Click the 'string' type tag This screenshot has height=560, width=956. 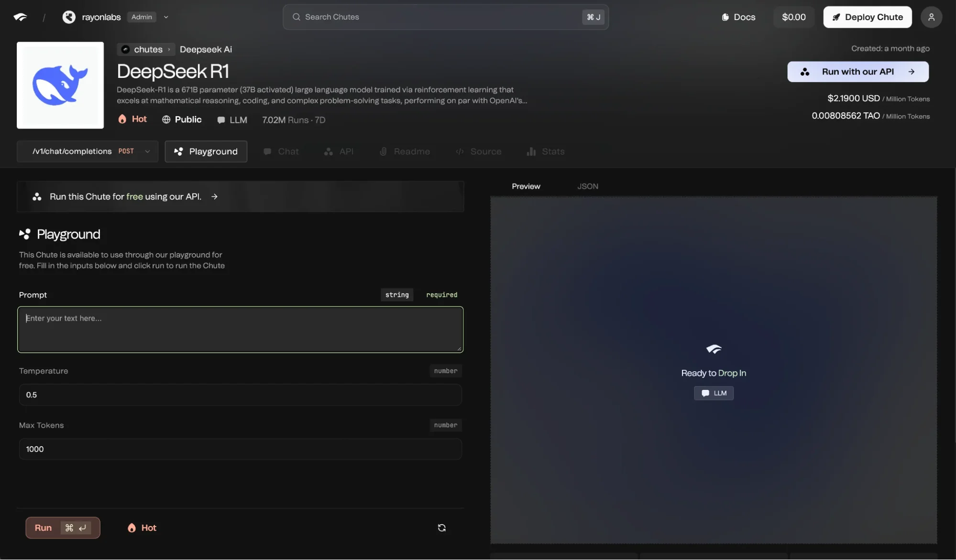[397, 295]
